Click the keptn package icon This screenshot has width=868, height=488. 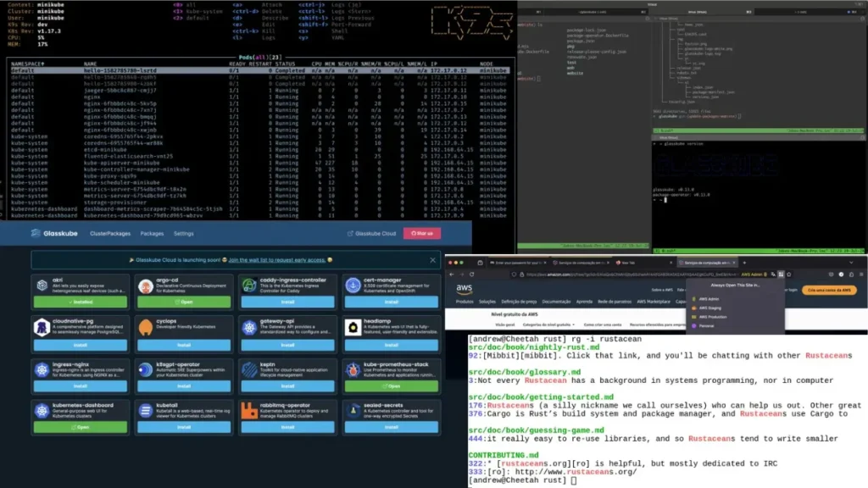pyautogui.click(x=250, y=369)
